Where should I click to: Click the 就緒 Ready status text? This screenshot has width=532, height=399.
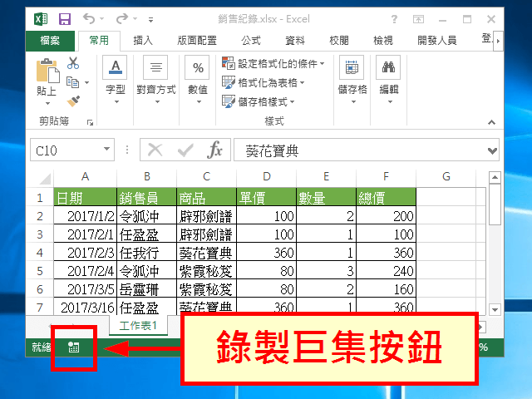click(x=41, y=347)
